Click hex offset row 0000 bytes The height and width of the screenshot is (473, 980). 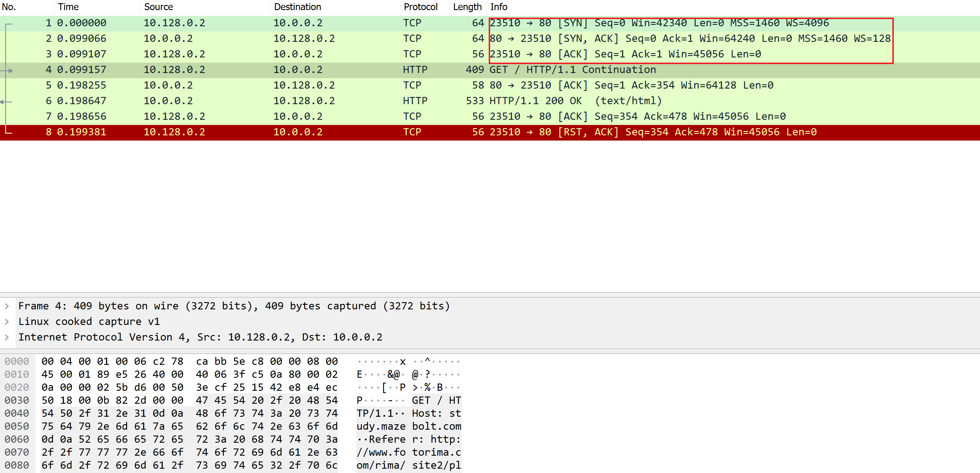pos(189,361)
